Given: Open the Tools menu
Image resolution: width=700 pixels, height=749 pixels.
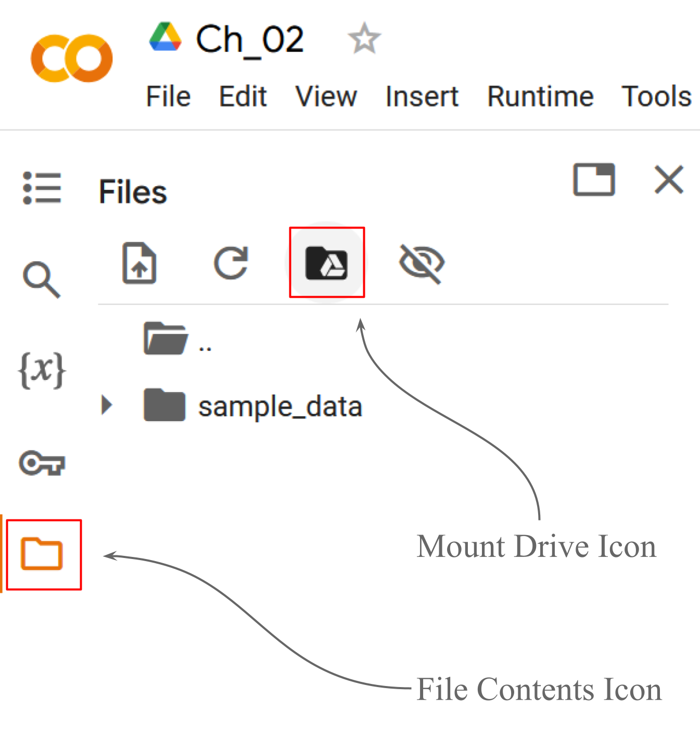Looking at the screenshot, I should click(x=655, y=96).
